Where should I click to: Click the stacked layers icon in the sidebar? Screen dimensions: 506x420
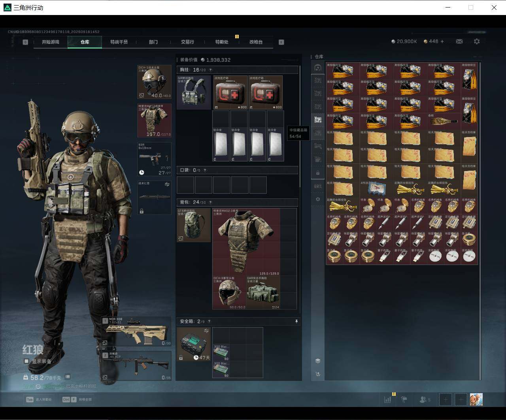click(x=318, y=361)
